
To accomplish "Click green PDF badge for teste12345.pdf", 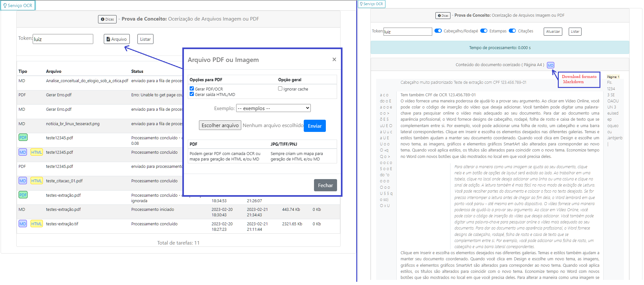I will point(23,137).
